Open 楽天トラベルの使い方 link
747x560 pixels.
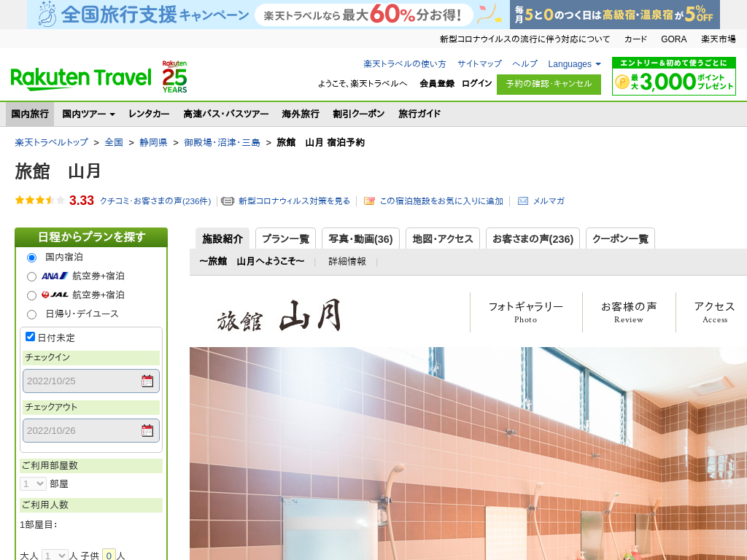click(x=404, y=64)
